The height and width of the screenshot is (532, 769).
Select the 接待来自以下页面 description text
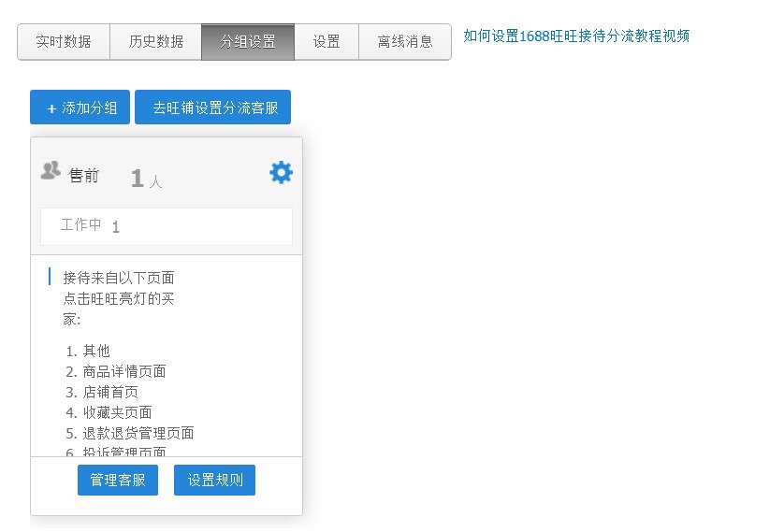point(119,298)
